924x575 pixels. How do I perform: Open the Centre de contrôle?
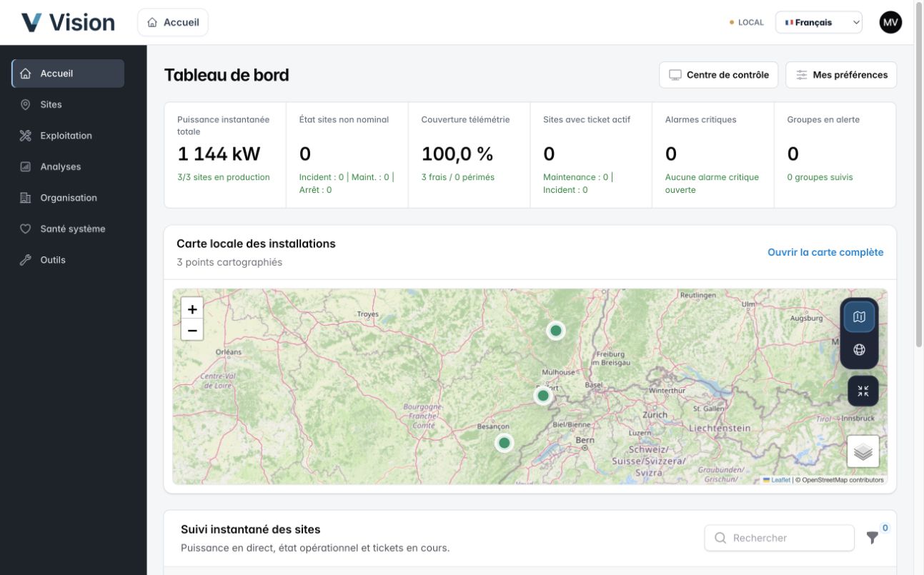click(719, 75)
